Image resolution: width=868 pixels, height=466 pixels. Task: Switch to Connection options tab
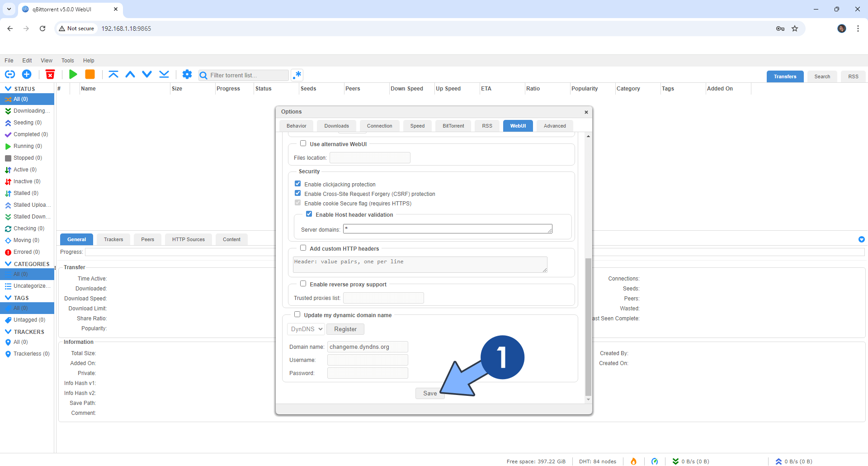(380, 126)
